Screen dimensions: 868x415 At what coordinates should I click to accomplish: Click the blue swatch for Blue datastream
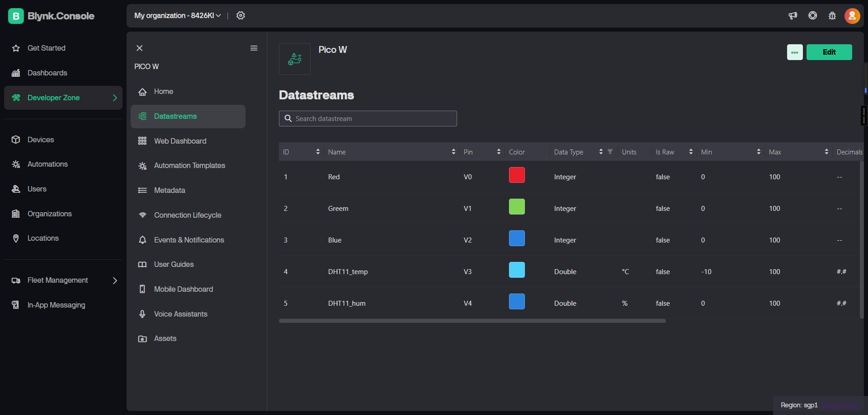pyautogui.click(x=517, y=238)
